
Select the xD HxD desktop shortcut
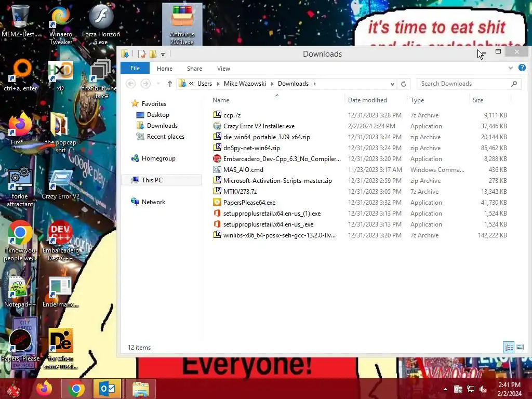(x=60, y=75)
